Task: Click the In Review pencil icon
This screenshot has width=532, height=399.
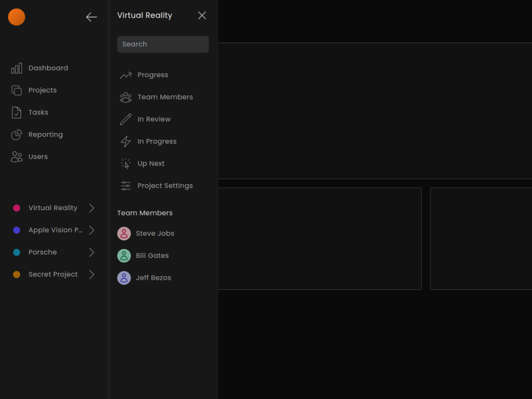Action: tap(126, 119)
